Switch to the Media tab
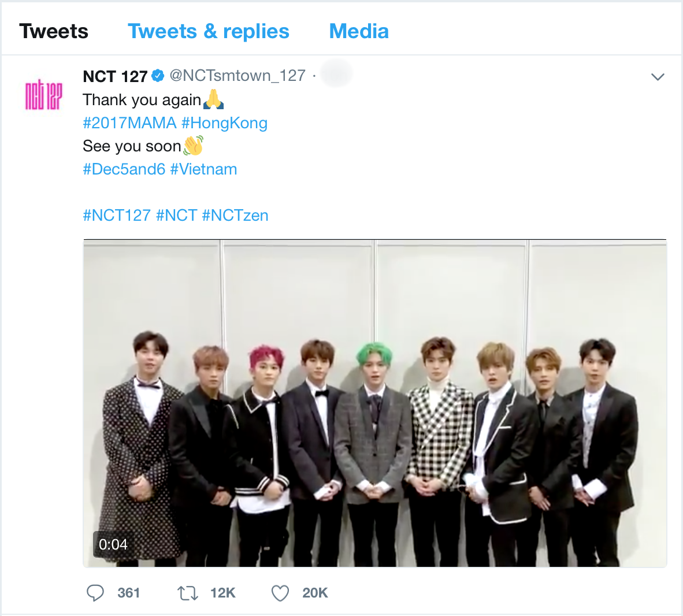The height and width of the screenshot is (616, 683). [359, 31]
